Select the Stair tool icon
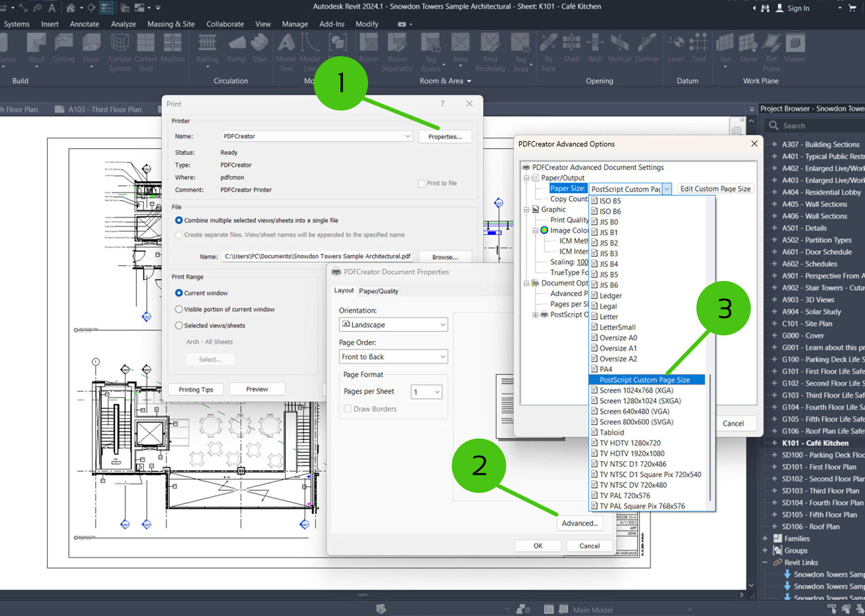The height and width of the screenshot is (616, 865). pyautogui.click(x=259, y=48)
